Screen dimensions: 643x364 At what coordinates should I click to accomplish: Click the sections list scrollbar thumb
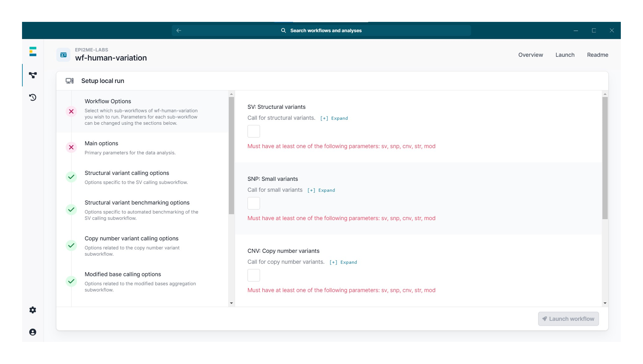(231, 155)
